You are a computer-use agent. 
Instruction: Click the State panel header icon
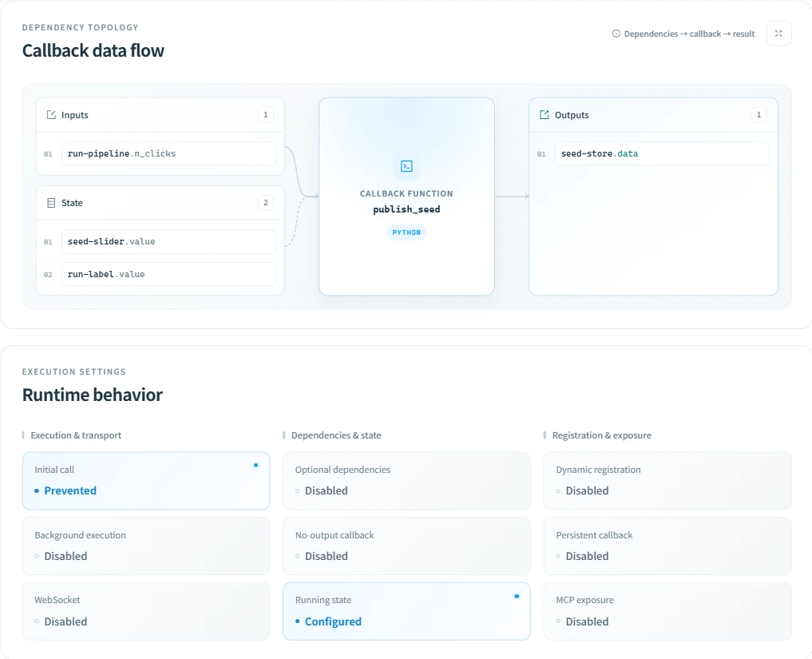tap(51, 203)
